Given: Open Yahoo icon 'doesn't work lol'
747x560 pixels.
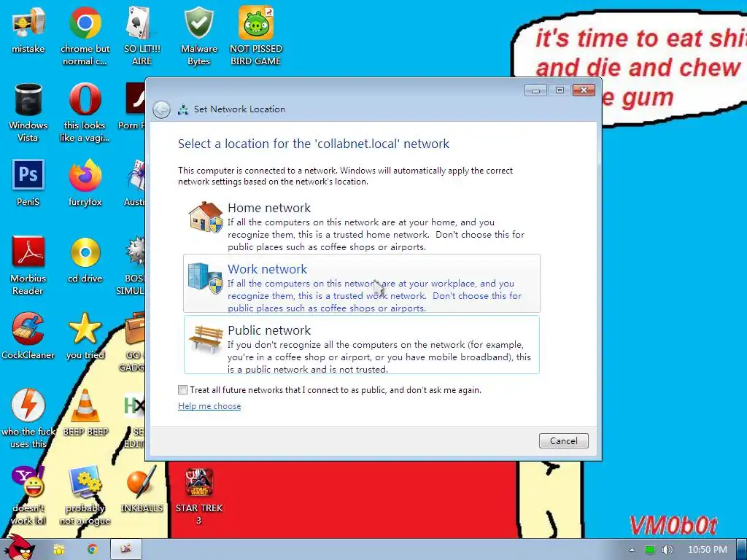Looking at the screenshot, I should click(x=28, y=496).
